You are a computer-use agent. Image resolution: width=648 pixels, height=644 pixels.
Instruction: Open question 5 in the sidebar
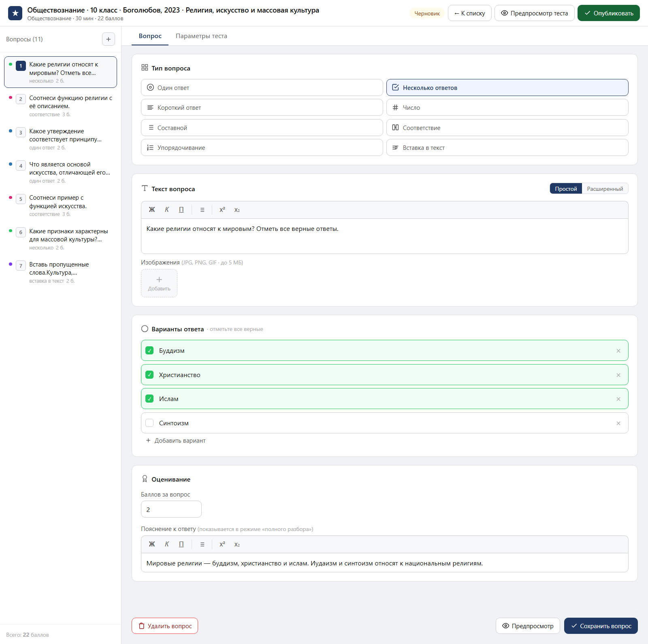(61, 205)
